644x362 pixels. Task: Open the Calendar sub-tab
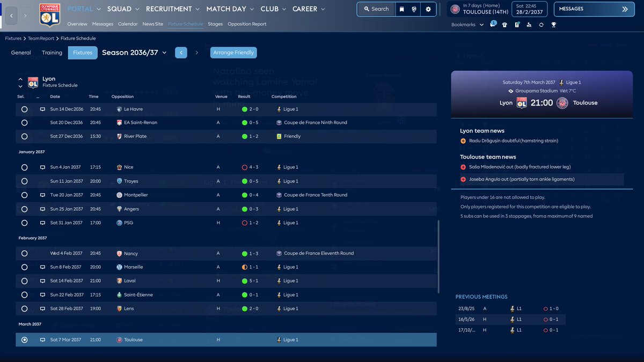(128, 24)
